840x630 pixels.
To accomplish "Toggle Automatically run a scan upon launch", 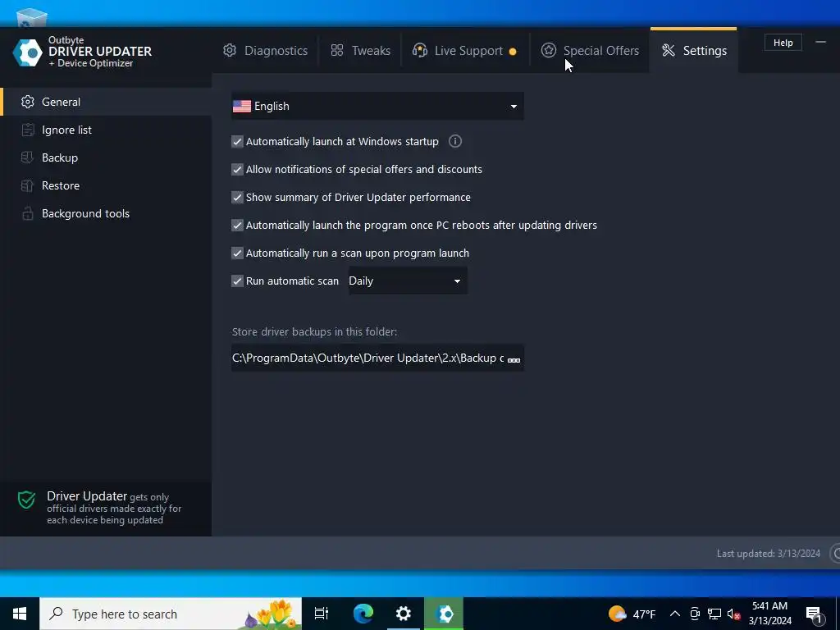I will click(x=237, y=253).
